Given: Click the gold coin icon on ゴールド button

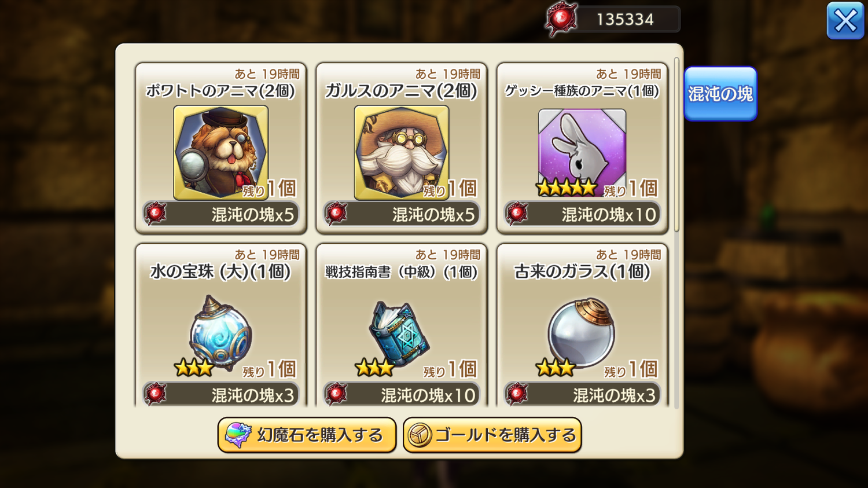Looking at the screenshot, I should (420, 435).
